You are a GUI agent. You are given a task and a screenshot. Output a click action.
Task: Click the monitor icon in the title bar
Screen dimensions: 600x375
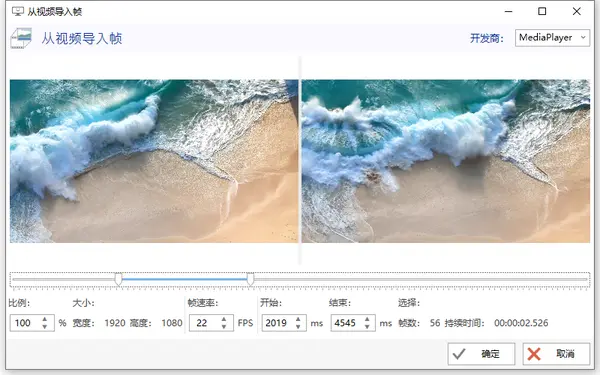coord(18,11)
